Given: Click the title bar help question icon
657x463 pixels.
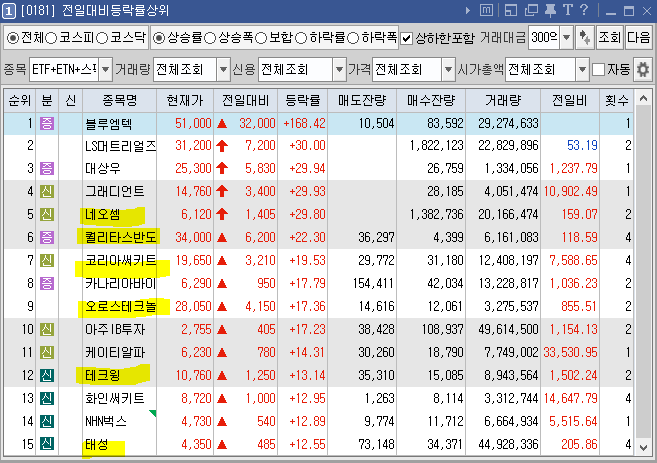Looking at the screenshot, I should (x=584, y=10).
